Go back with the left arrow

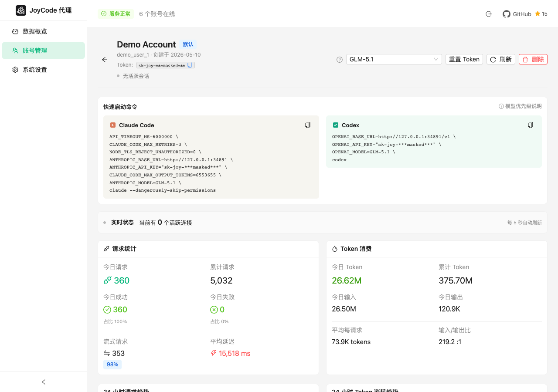click(105, 60)
